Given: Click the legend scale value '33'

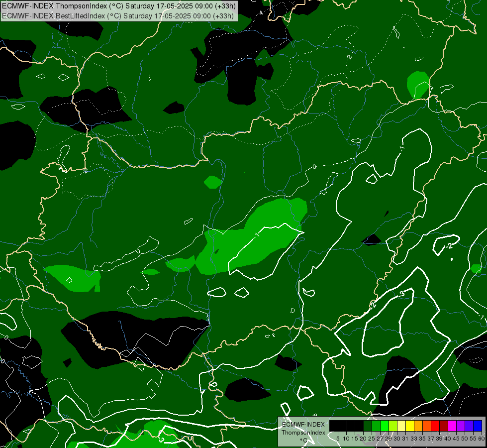Looking at the screenshot, I should coord(414,439).
